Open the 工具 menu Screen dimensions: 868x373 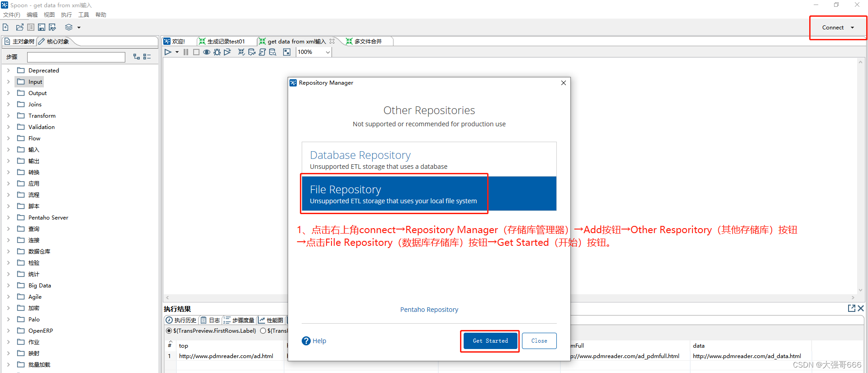tap(84, 15)
